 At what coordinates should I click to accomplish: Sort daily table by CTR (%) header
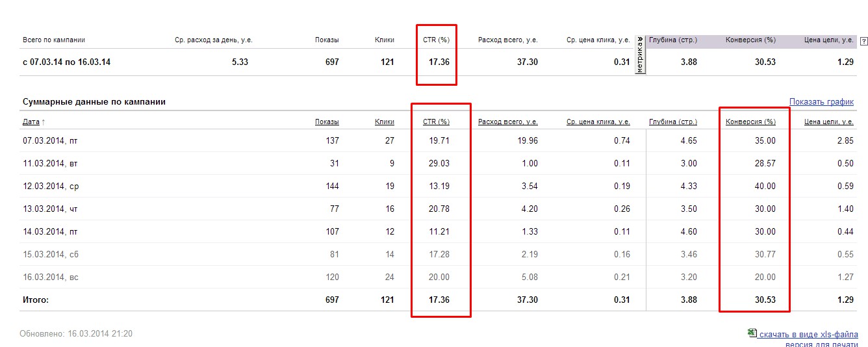[x=436, y=122]
